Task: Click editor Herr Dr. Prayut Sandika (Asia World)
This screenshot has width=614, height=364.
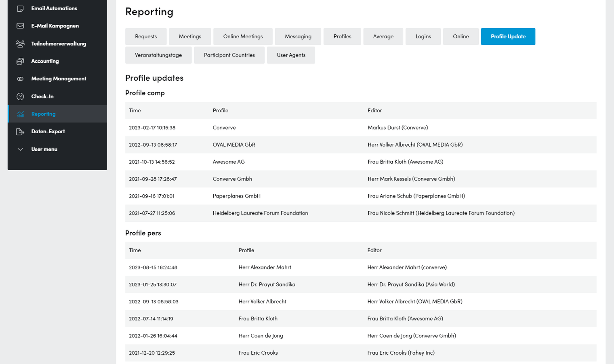Action: [411, 284]
